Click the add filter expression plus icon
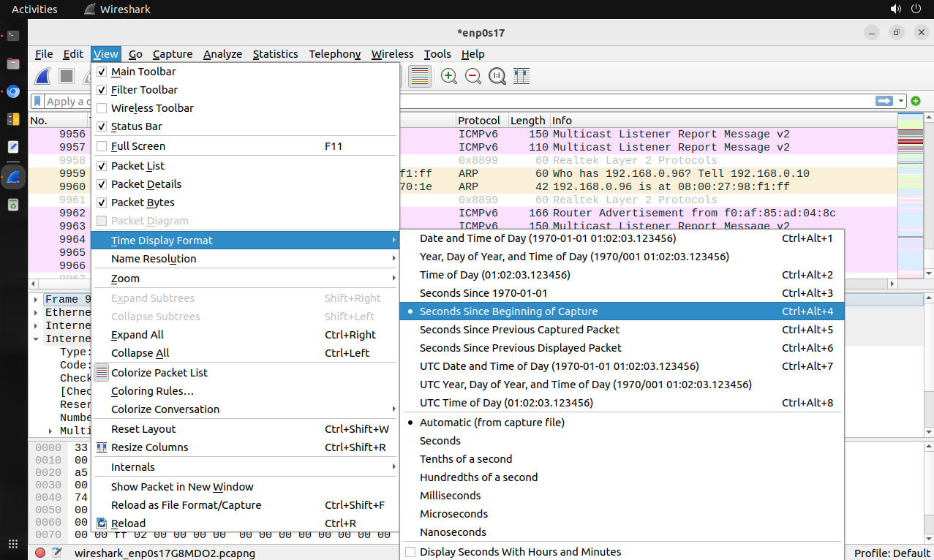Screen dimensions: 934x560 (916, 101)
